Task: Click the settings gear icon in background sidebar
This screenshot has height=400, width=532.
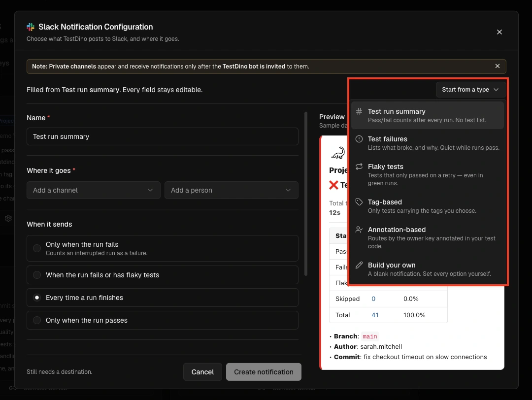Action: pos(8,218)
